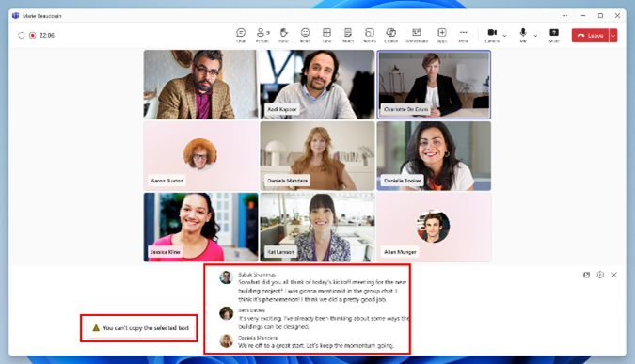Share your screen content
This screenshot has width=635, height=364.
pos(554,35)
